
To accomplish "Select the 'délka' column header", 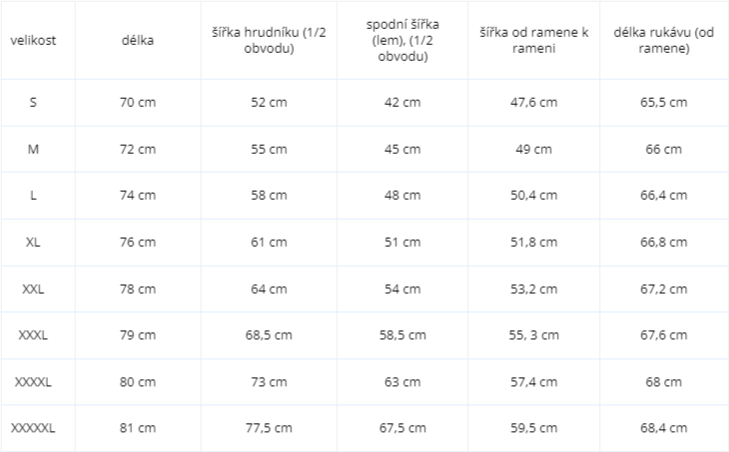I will [138, 40].
